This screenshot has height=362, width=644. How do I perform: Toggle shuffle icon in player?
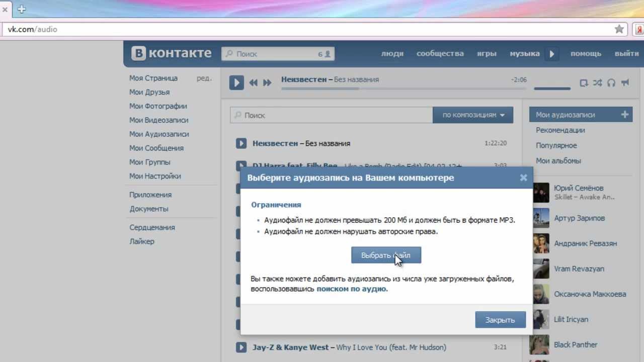pos(597,83)
